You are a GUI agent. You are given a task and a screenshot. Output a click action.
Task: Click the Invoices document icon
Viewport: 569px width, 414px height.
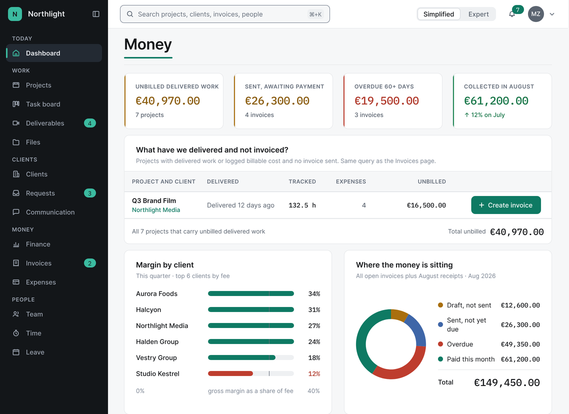[16, 263]
